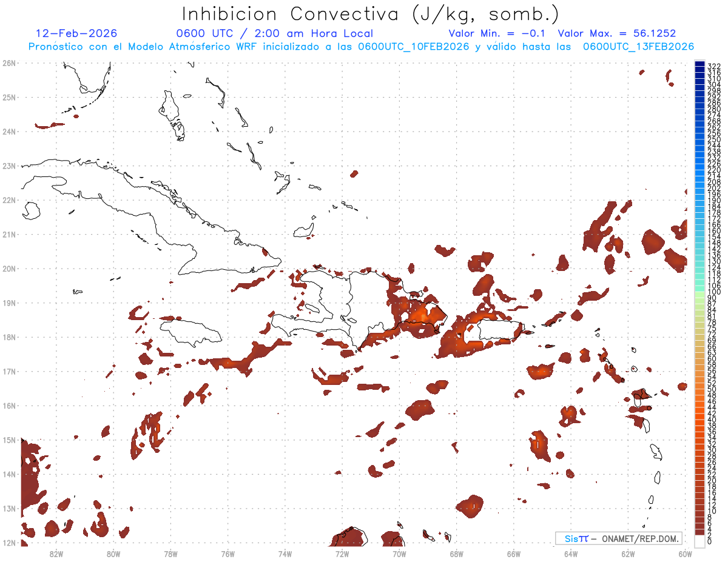Click the 21N latitude label
The image size is (728, 562).
tap(9, 234)
